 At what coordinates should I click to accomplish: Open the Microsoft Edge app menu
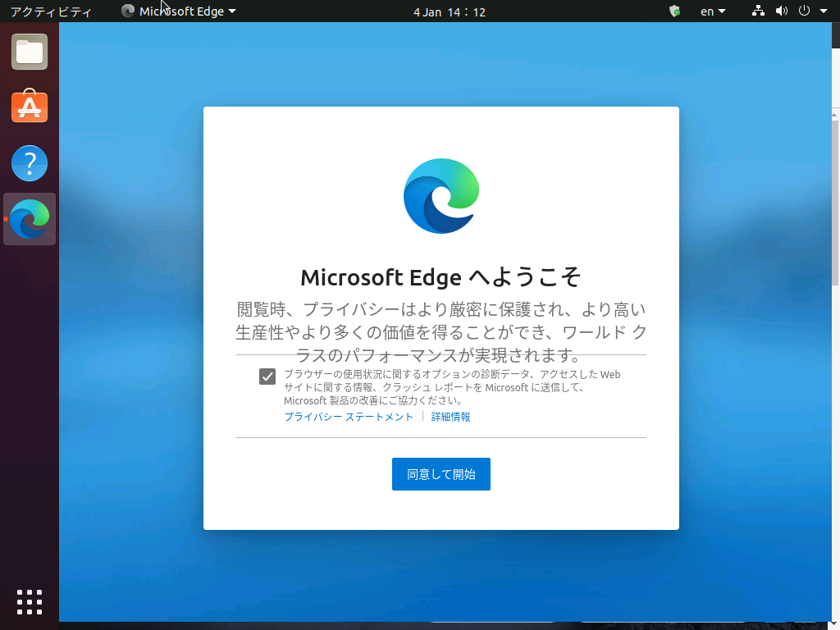[179, 11]
